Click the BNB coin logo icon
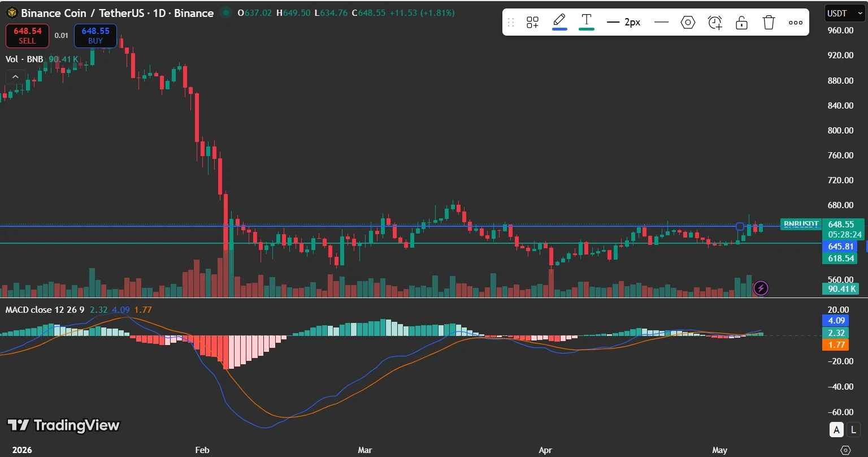 pyautogui.click(x=11, y=12)
